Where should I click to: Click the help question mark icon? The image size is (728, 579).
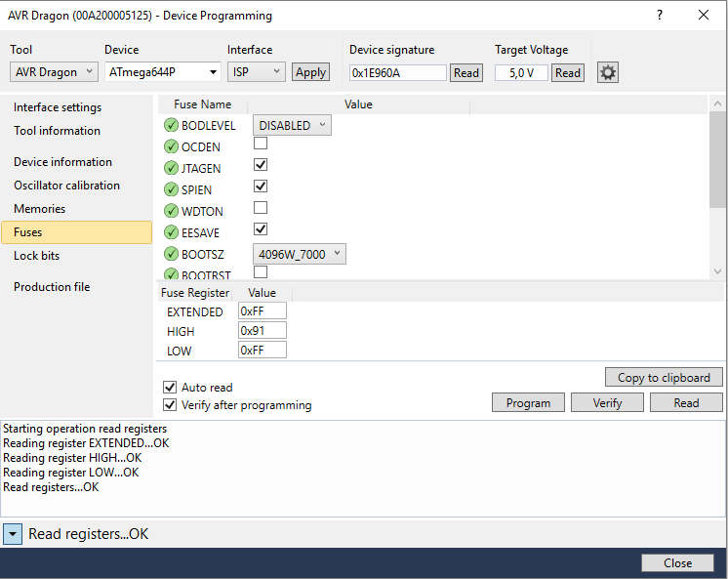click(x=660, y=15)
